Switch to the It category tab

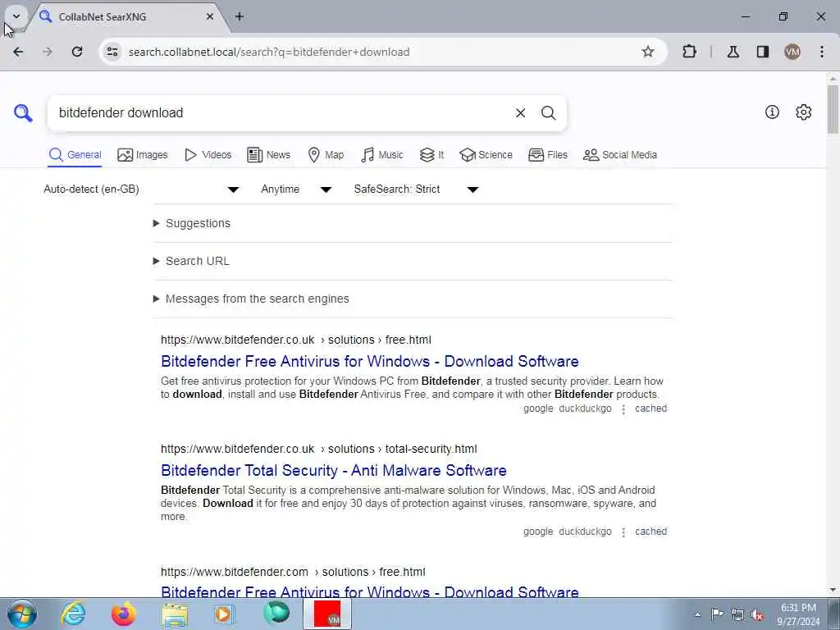[x=431, y=155]
